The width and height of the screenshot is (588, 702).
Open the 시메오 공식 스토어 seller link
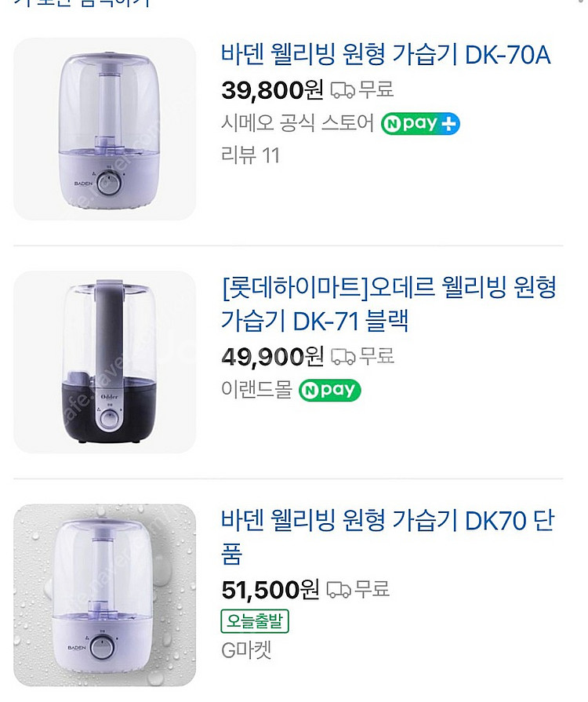(x=297, y=124)
